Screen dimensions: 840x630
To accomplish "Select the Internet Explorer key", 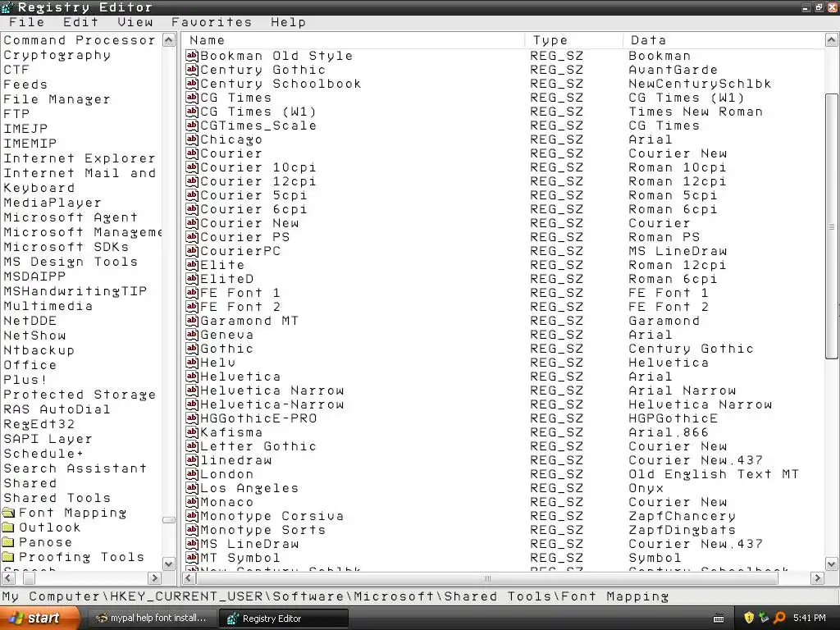I will [80, 158].
